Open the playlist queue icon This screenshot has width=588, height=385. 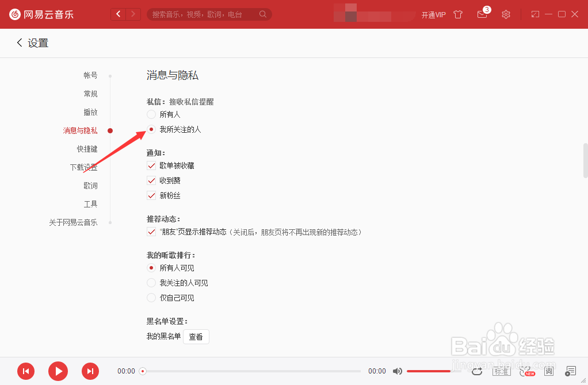(570, 371)
